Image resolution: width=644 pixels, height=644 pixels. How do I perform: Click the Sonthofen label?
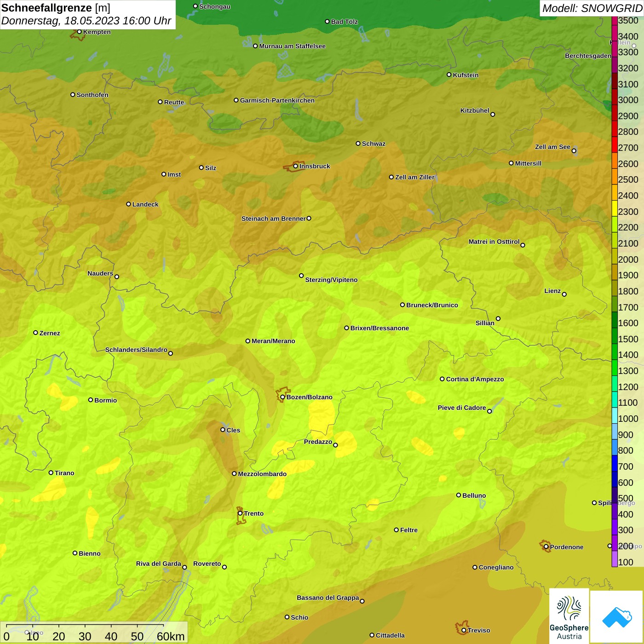92,95
